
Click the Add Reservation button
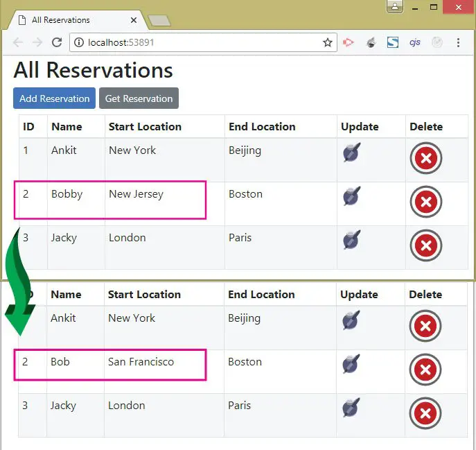pos(54,98)
